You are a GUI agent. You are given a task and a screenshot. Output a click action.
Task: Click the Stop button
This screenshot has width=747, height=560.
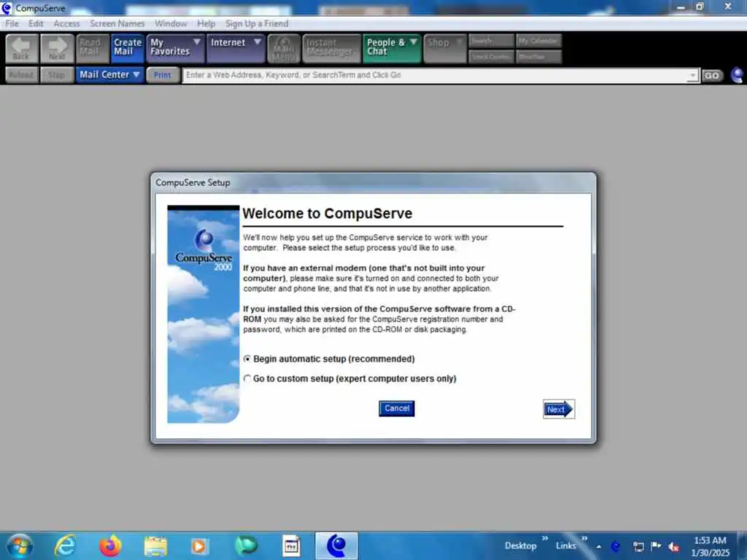(57, 75)
